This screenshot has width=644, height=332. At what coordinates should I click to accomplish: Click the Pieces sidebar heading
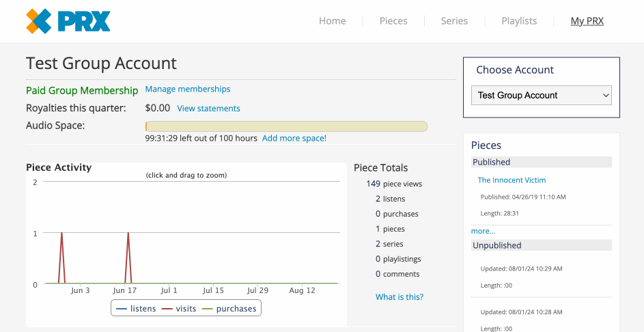(x=486, y=145)
